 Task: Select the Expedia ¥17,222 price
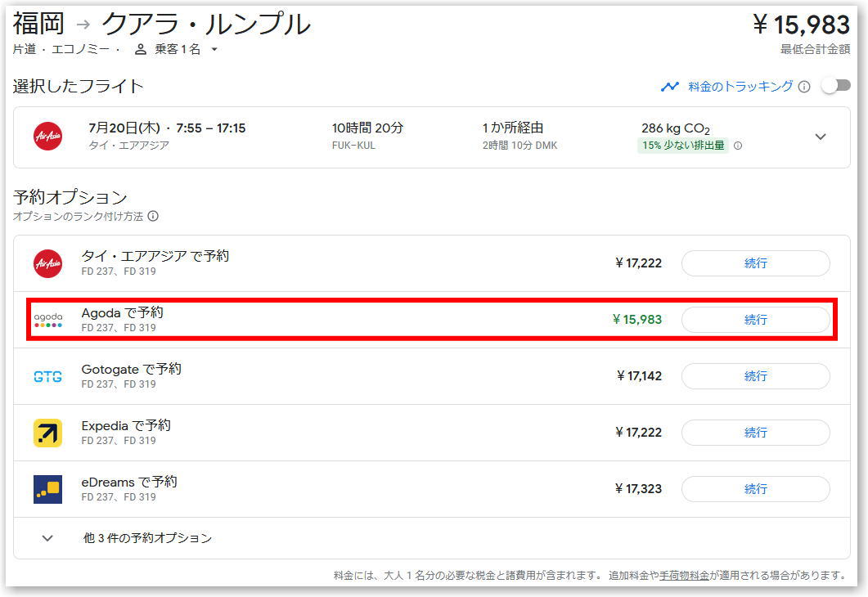[638, 432]
